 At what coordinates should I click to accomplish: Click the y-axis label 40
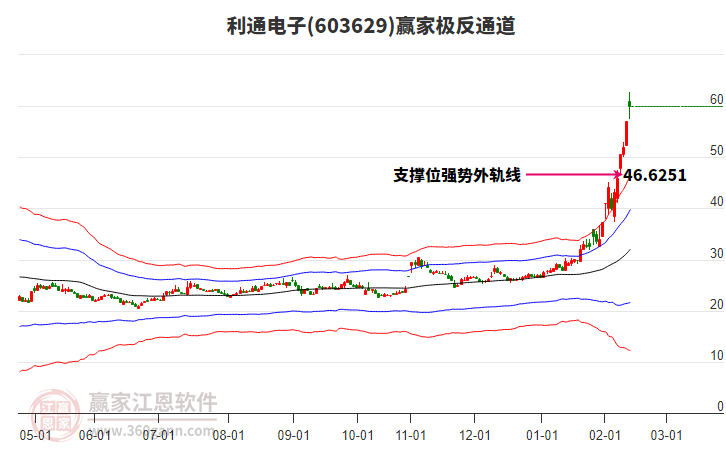[x=716, y=201]
